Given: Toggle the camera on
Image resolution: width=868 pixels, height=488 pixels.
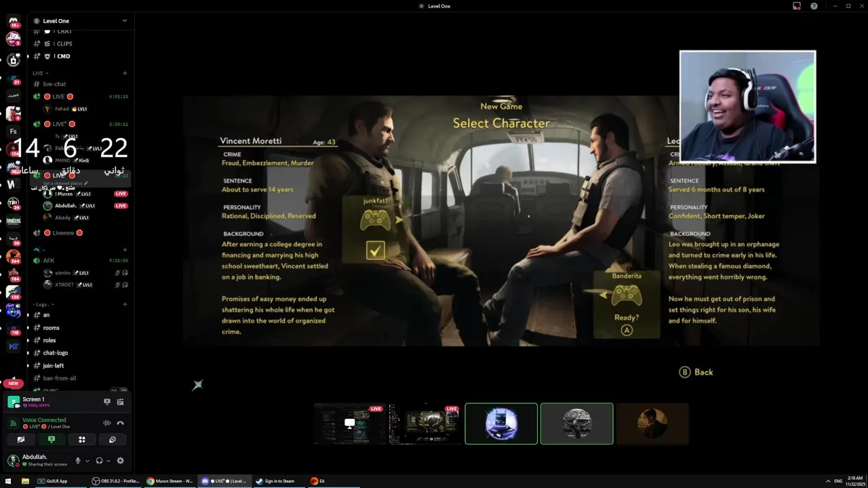Looking at the screenshot, I should pos(21,440).
